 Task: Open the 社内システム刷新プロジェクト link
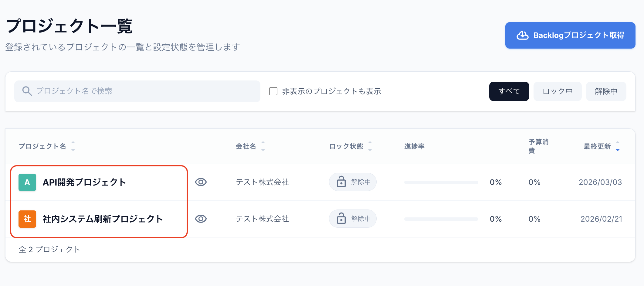[x=102, y=219]
